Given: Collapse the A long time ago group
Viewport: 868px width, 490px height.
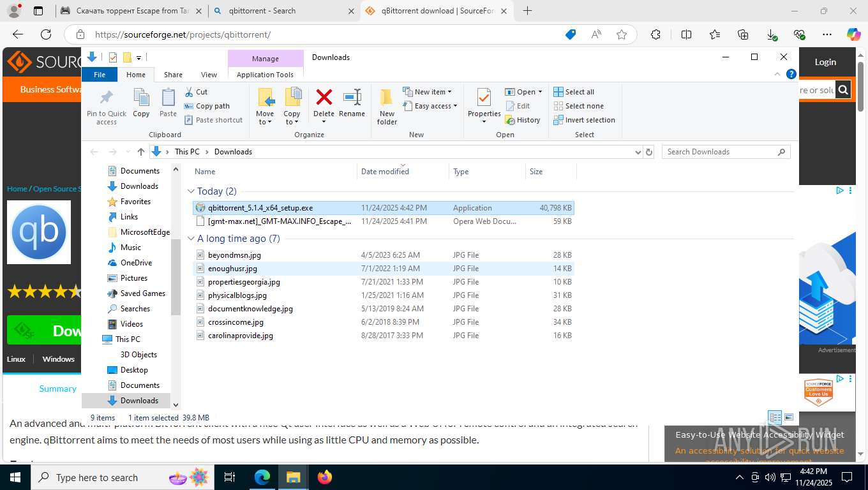Looking at the screenshot, I should pos(191,239).
